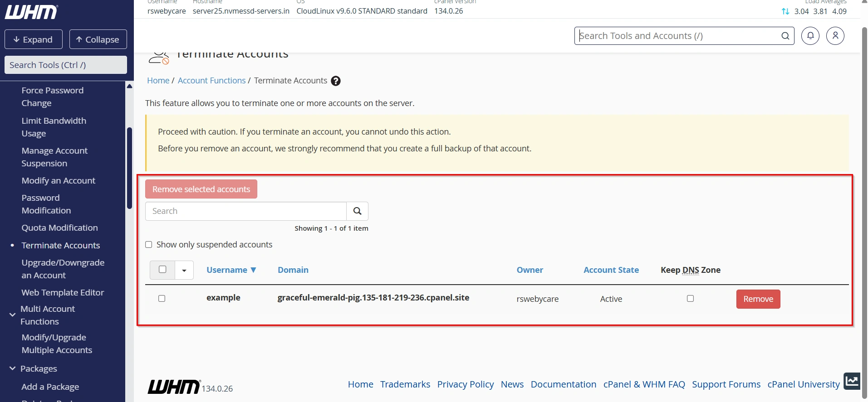
Task: Toggle Show only suspended accounts
Action: point(148,245)
